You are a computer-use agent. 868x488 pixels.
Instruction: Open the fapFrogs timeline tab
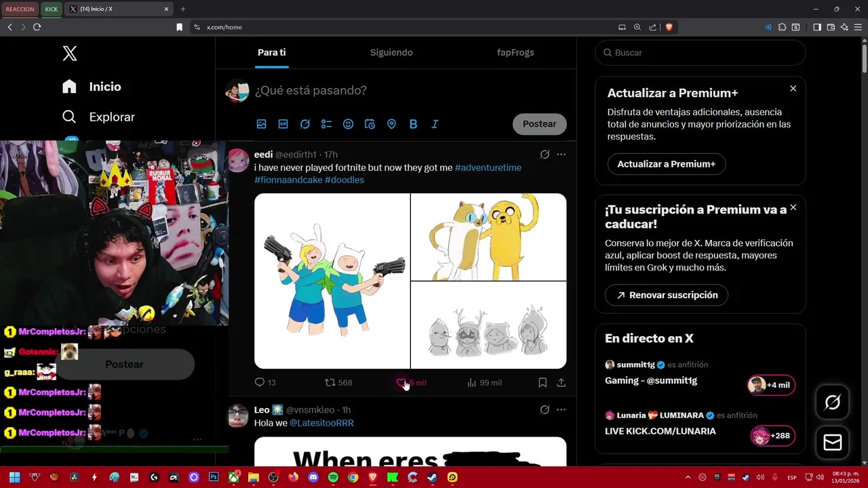coord(515,52)
